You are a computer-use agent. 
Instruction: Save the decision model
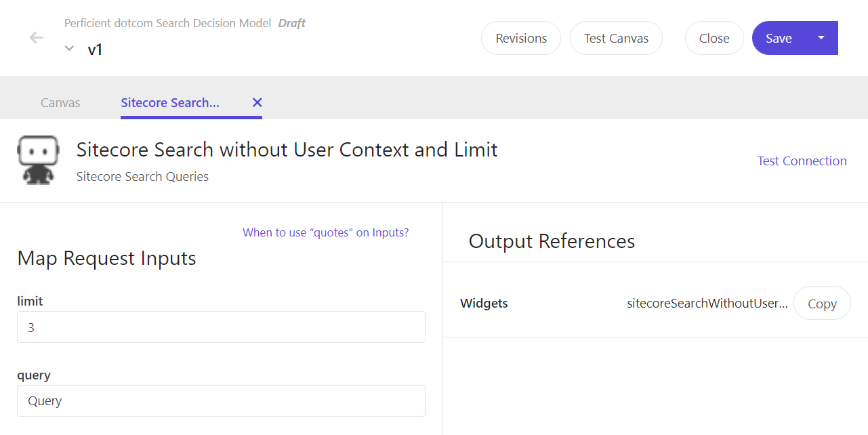pyautogui.click(x=779, y=38)
